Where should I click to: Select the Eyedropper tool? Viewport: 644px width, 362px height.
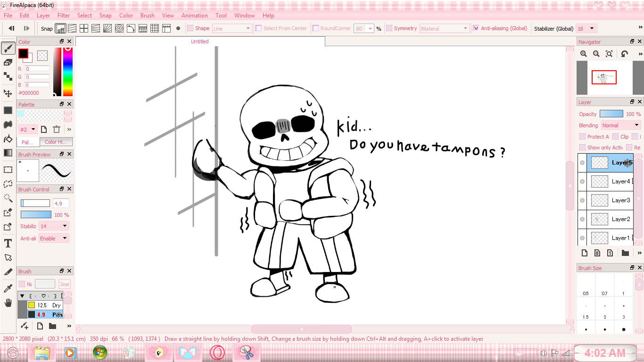[x=8, y=288]
